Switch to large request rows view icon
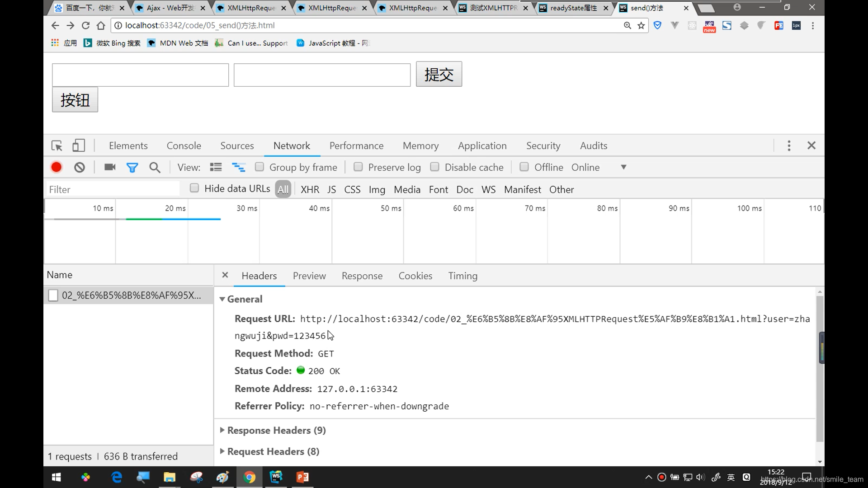 click(x=216, y=167)
